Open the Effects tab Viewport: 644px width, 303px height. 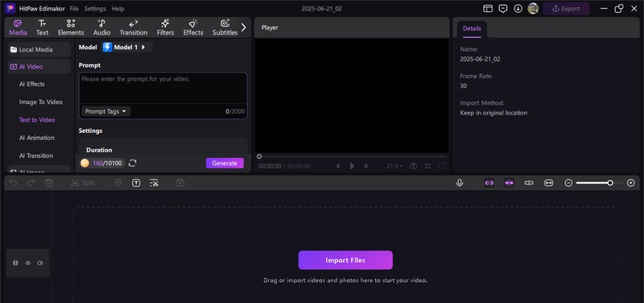193,27
